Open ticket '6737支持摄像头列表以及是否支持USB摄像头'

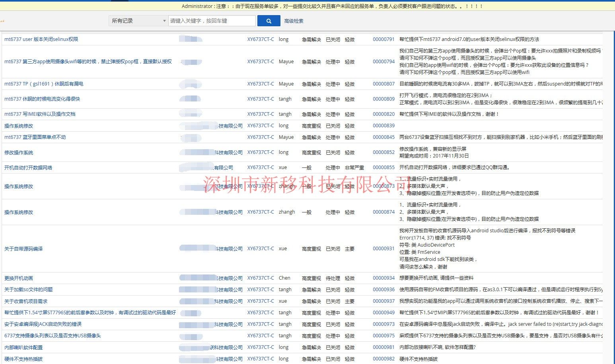pos(53,336)
